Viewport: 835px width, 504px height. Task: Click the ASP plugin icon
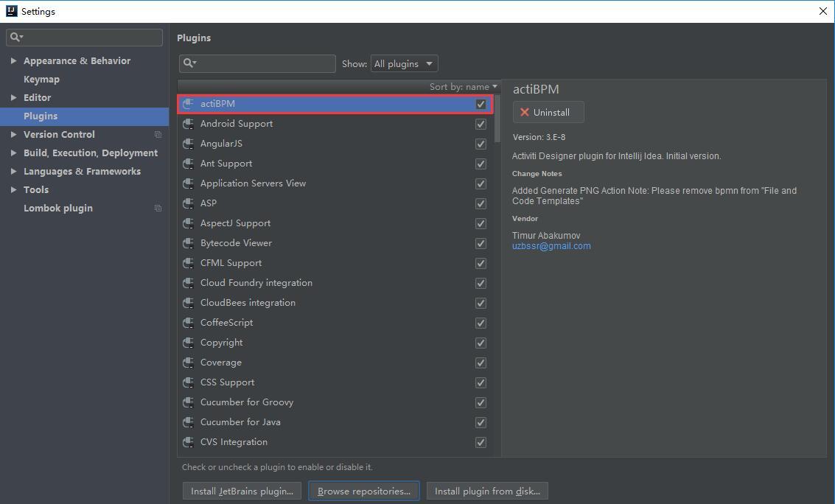point(188,203)
